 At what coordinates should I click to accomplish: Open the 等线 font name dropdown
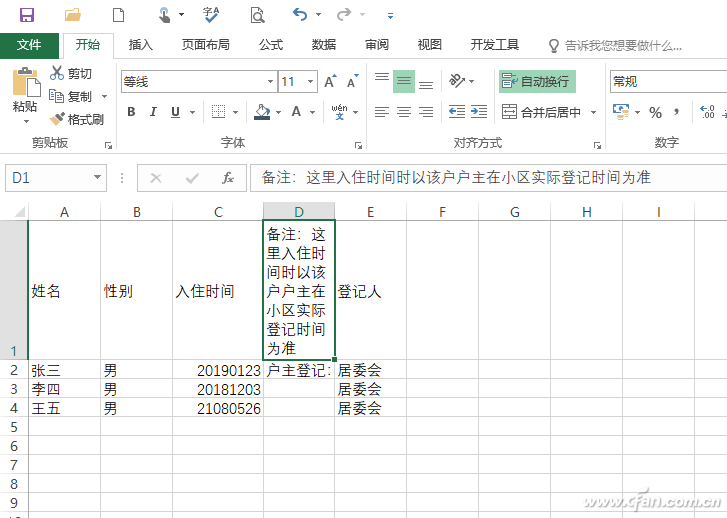point(270,82)
